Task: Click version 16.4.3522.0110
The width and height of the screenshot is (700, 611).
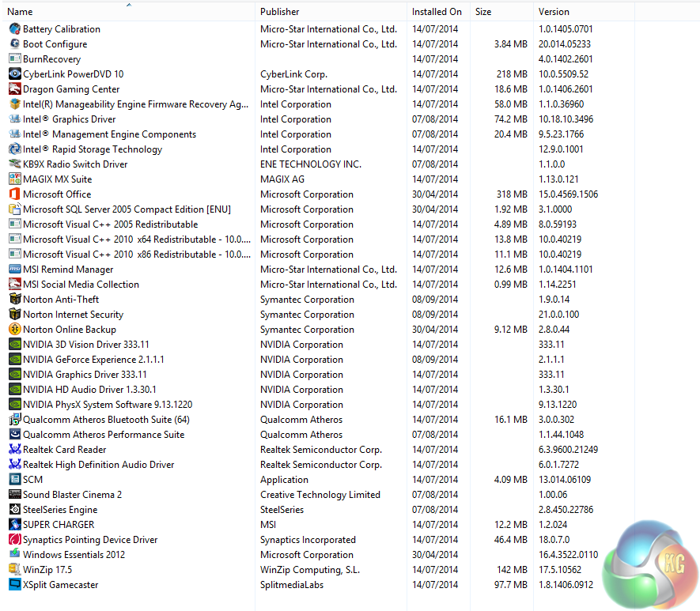Action: [568, 555]
